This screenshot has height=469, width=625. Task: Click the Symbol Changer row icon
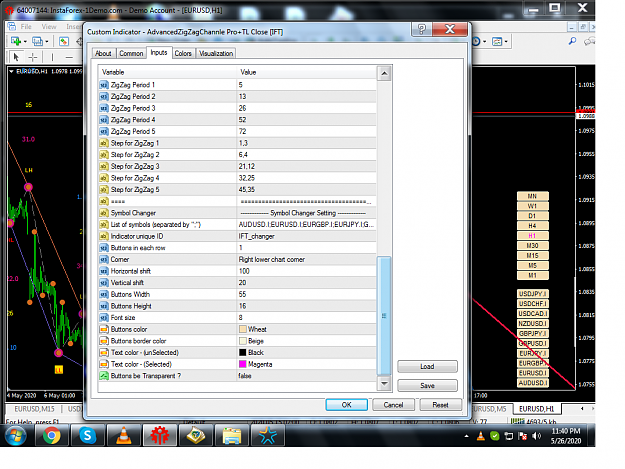coord(104,213)
